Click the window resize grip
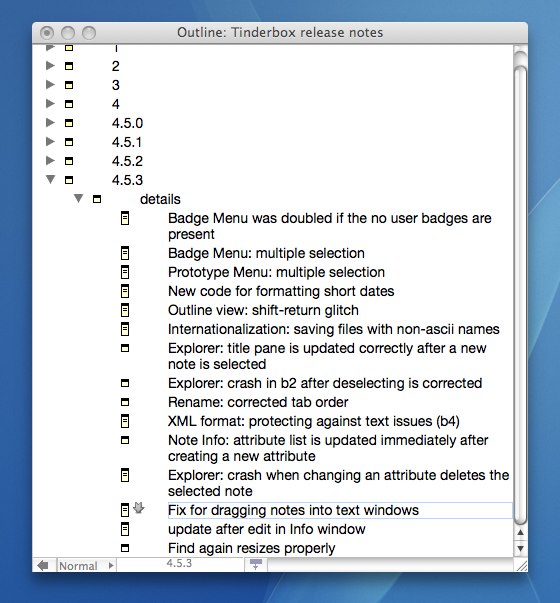This screenshot has width=560, height=603. coord(521,565)
